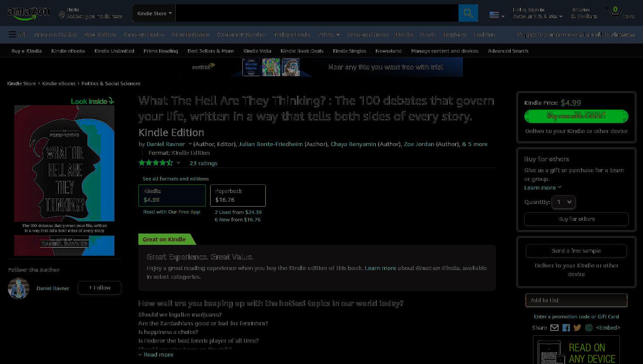Open Prime Reading in the subnav
This screenshot has height=364, width=643.
coord(161,51)
